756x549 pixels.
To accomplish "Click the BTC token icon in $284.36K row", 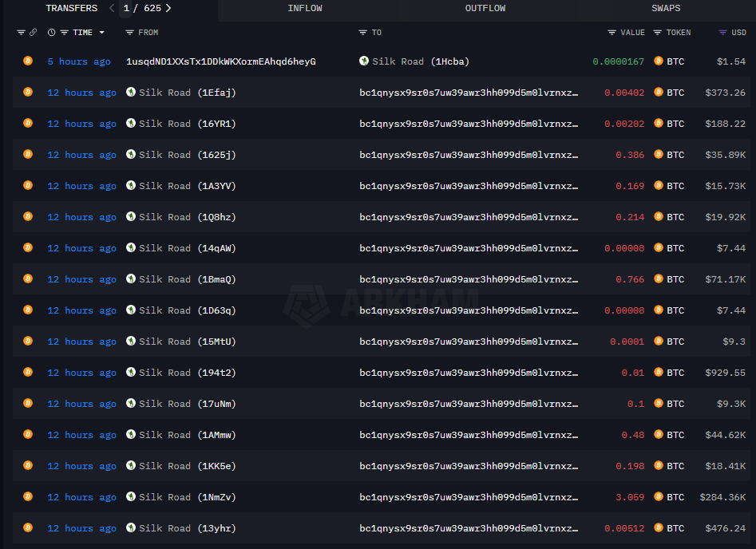I will 659,497.
